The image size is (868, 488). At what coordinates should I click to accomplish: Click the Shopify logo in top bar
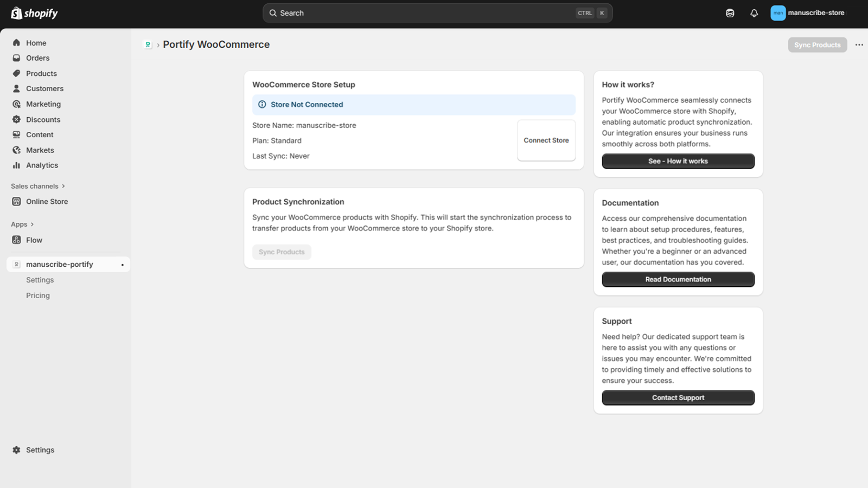point(34,13)
